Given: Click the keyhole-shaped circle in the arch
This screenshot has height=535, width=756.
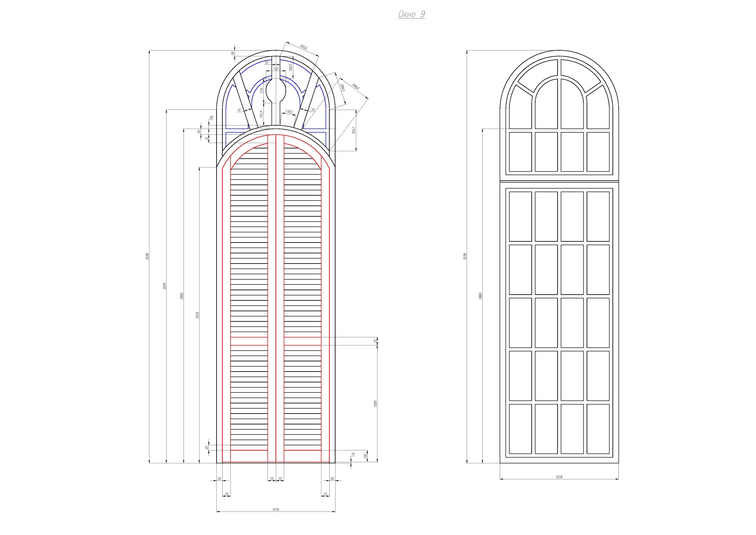Looking at the screenshot, I should (276, 91).
